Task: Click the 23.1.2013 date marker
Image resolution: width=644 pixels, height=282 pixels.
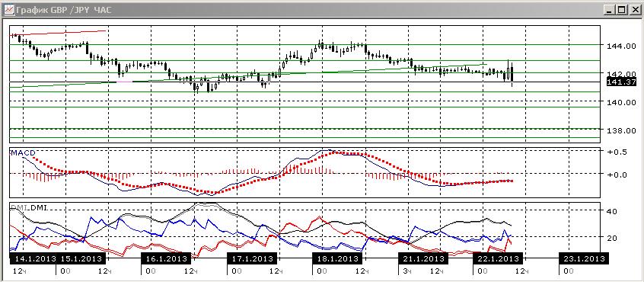Action: point(583,258)
